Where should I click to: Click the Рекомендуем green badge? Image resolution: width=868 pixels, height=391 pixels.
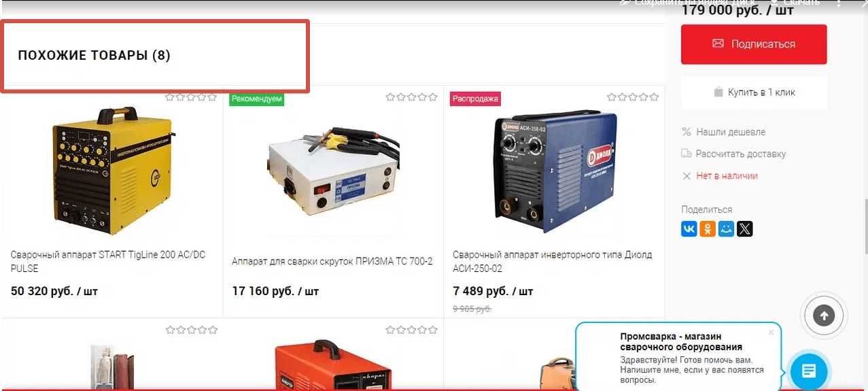pos(257,99)
